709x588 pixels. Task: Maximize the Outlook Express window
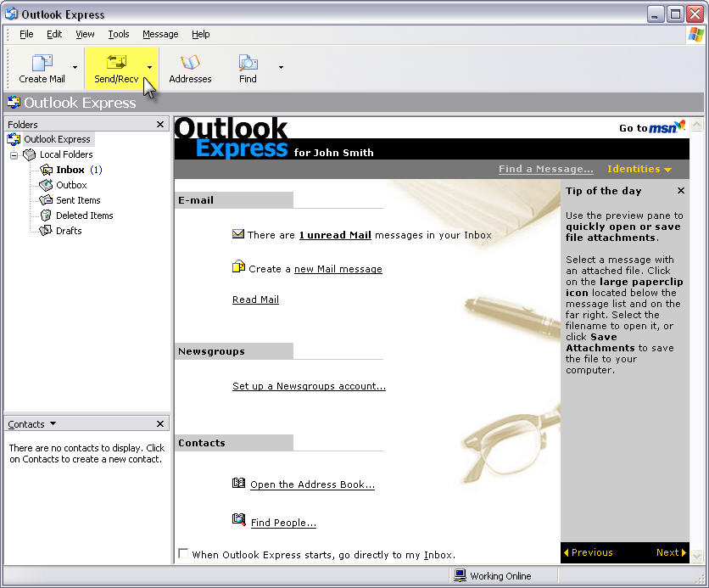[675, 14]
